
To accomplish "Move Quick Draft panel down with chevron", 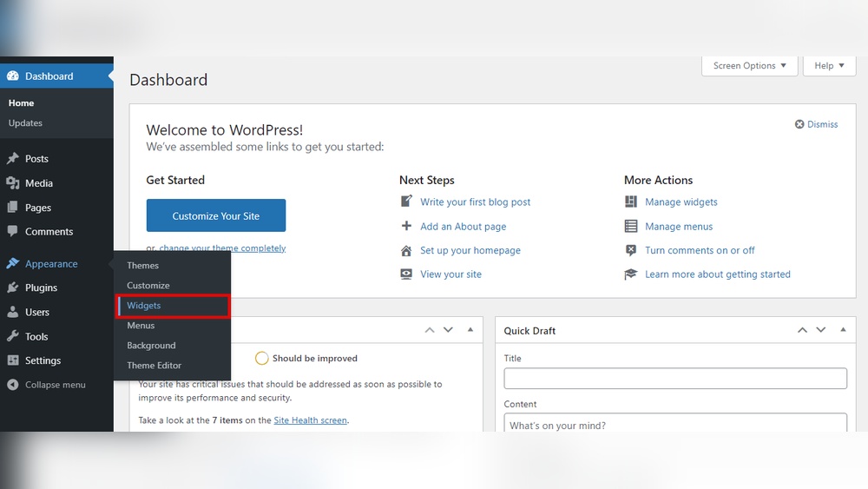I will click(x=821, y=329).
